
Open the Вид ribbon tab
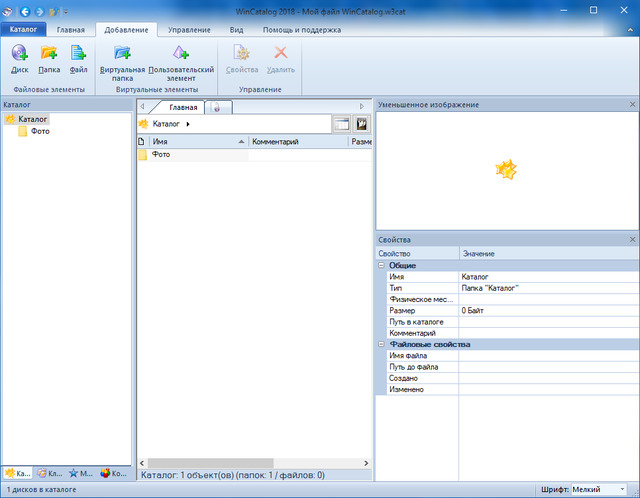pos(237,30)
